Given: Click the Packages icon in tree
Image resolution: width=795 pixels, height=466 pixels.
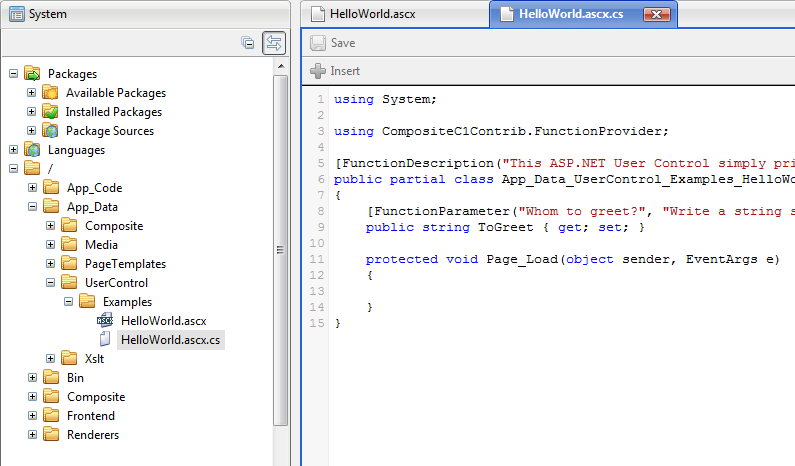Looking at the screenshot, I should (x=32, y=74).
